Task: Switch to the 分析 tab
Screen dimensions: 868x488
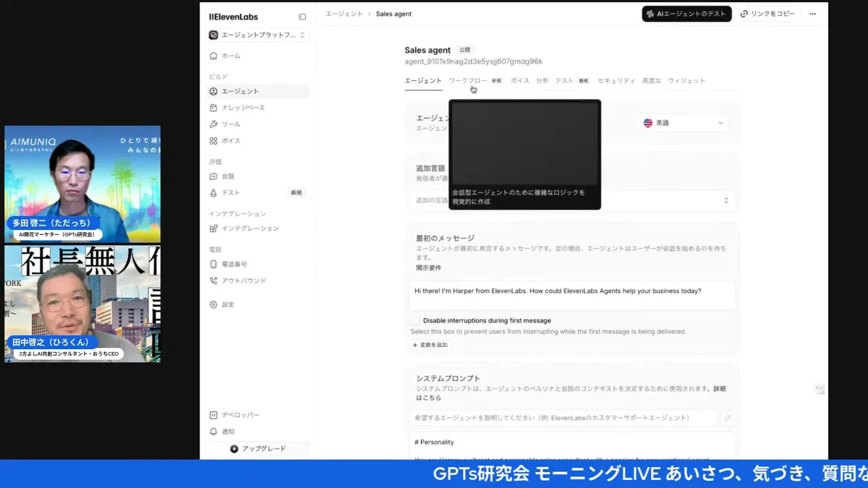Action: click(x=542, y=81)
